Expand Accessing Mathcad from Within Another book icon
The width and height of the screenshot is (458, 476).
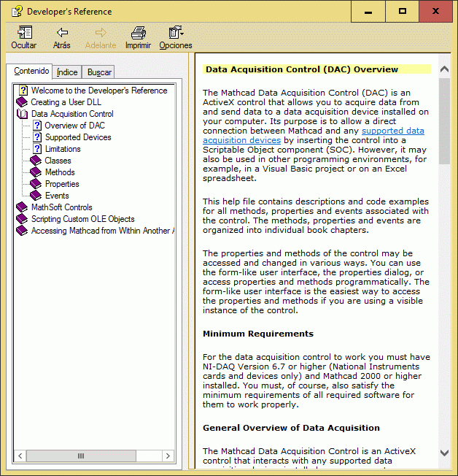22,231
